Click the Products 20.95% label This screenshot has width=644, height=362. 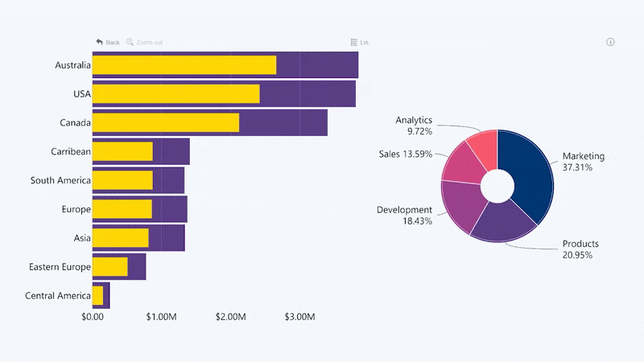[x=580, y=249]
